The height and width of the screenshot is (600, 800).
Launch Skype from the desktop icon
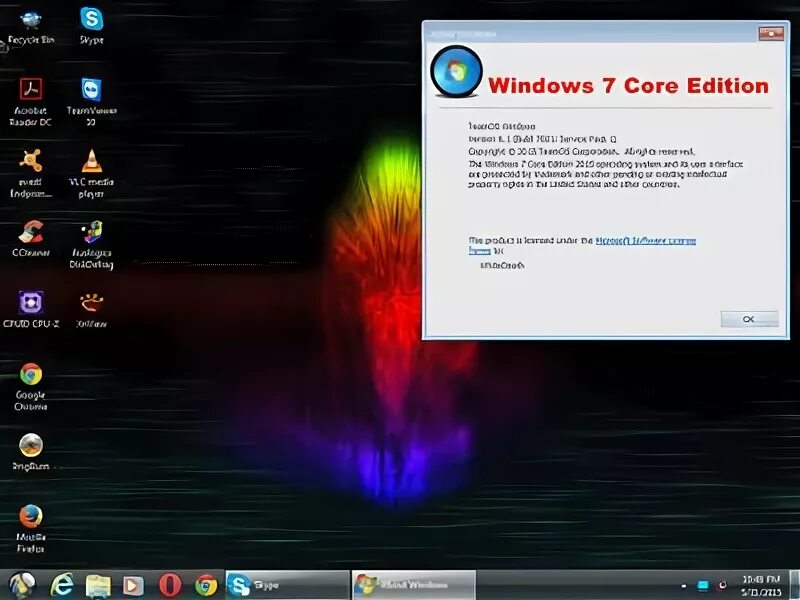[x=92, y=27]
